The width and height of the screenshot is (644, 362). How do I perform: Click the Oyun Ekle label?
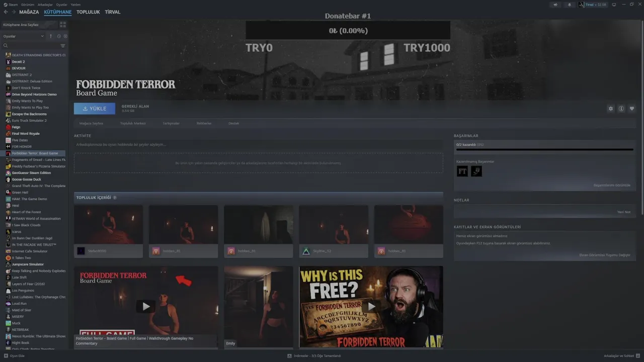[17, 356]
